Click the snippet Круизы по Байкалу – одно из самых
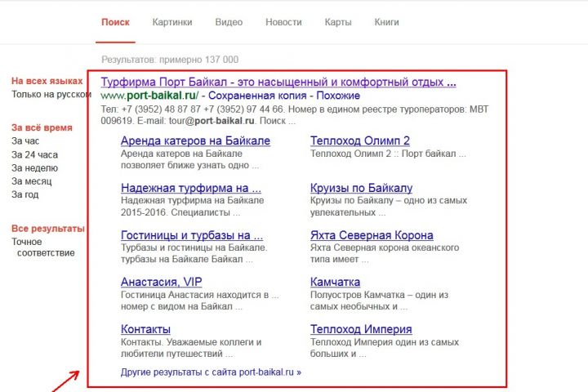This screenshot has width=588, height=392. pos(389,207)
